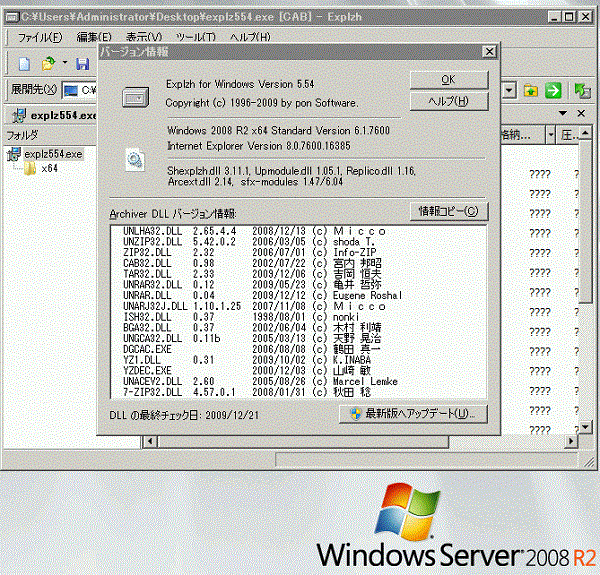Click OK in the version dialog
Image resolution: width=600 pixels, height=575 pixels.
click(449, 80)
